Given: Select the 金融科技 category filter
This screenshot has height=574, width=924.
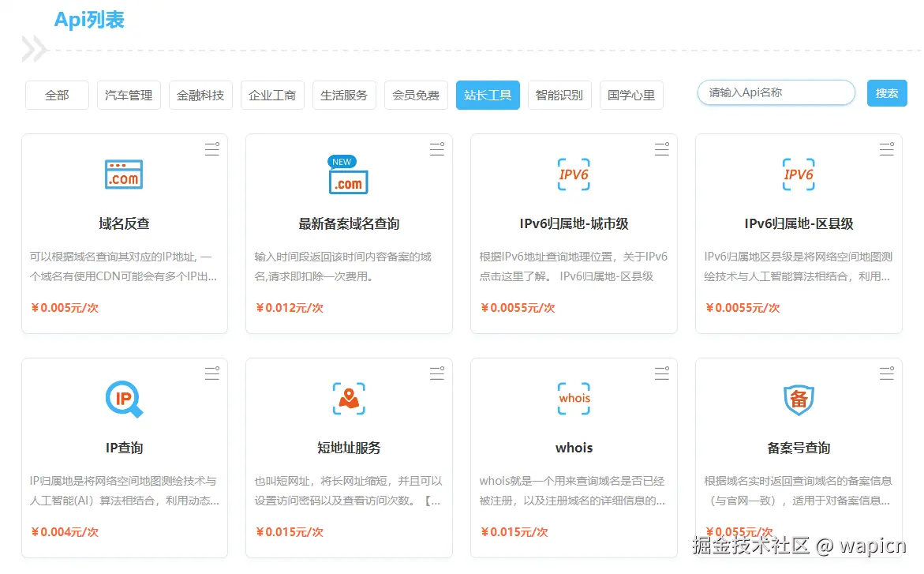Looking at the screenshot, I should 200,94.
